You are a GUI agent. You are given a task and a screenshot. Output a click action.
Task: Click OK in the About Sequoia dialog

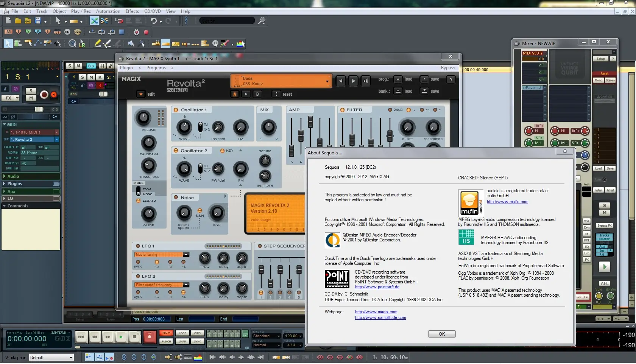pyautogui.click(x=442, y=334)
